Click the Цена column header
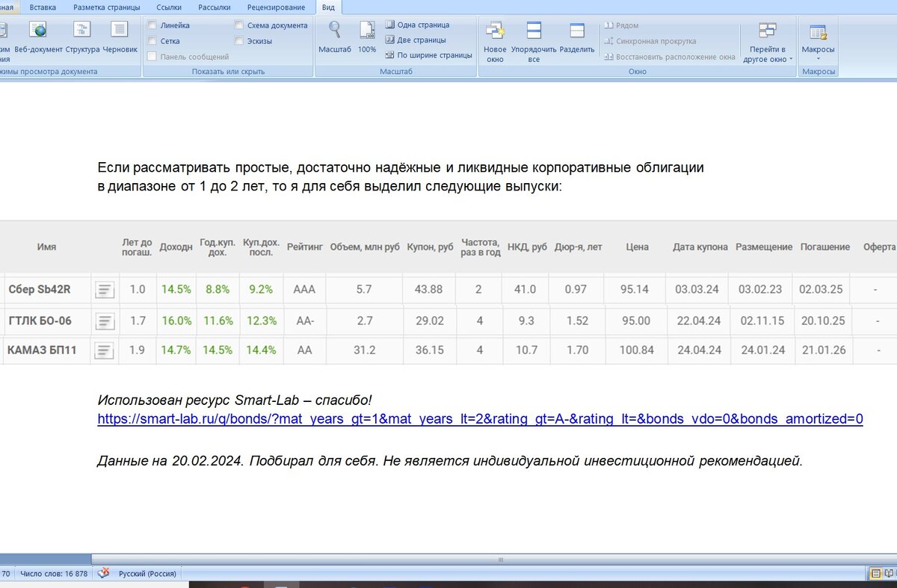 pyautogui.click(x=638, y=247)
